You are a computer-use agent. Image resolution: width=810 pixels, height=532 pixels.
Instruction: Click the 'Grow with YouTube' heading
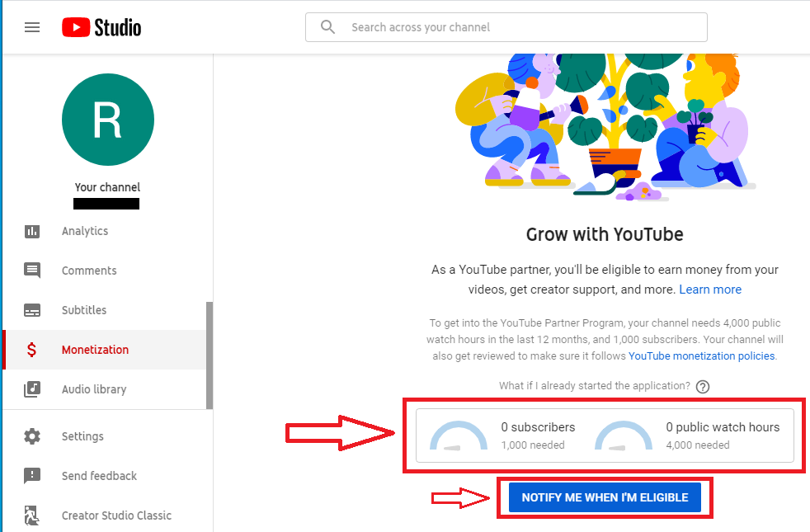point(605,234)
